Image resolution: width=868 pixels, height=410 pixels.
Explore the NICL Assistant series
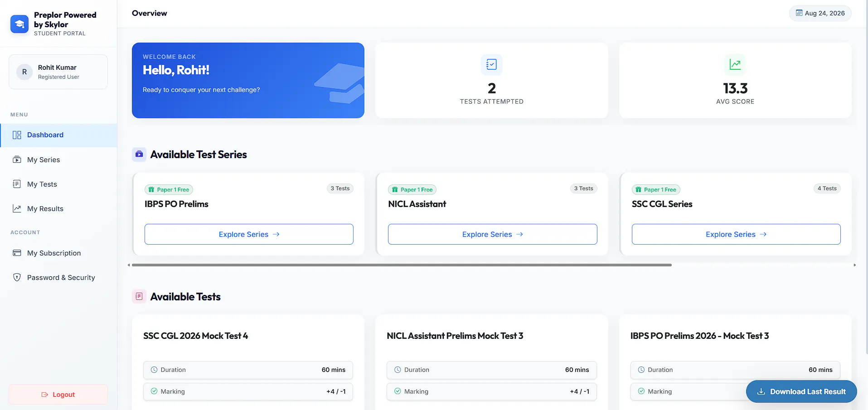coord(492,234)
